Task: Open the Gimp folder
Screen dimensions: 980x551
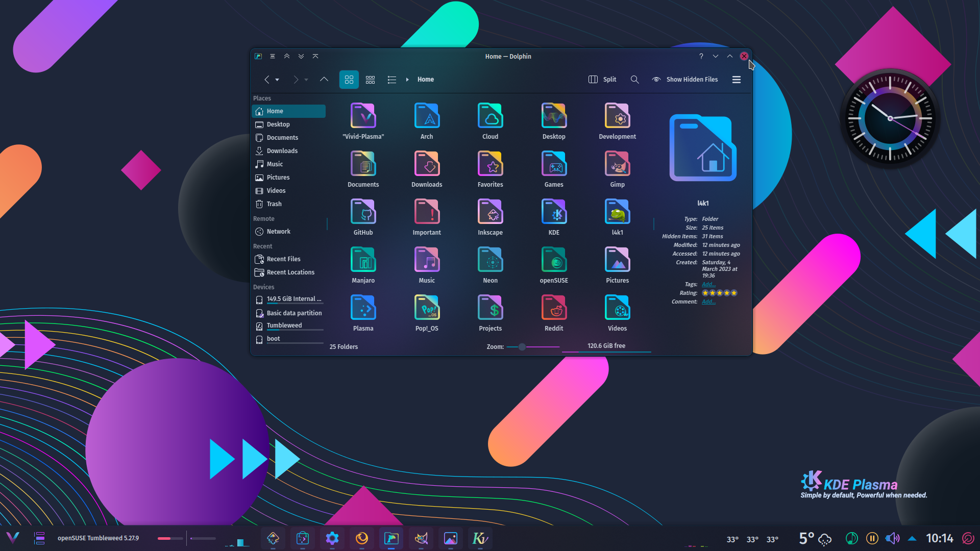Action: point(617,169)
